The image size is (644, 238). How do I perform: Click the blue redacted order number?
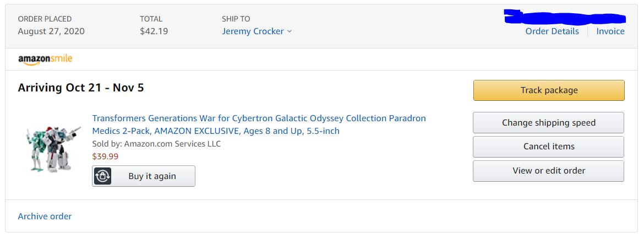click(564, 18)
